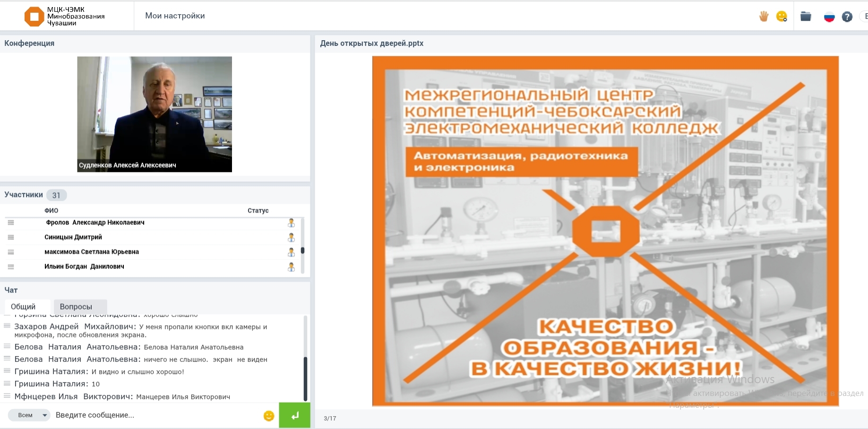
Task: Sort by ФИО column header
Action: [x=52, y=211]
